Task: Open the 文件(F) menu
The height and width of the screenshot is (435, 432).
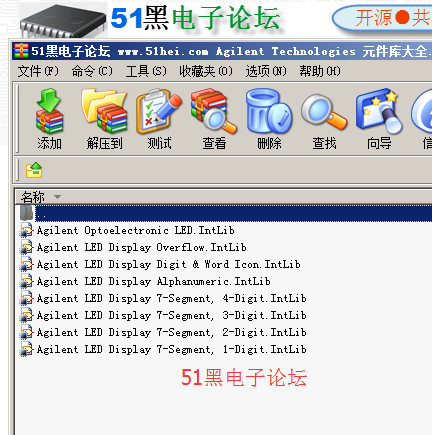Action: pos(38,71)
